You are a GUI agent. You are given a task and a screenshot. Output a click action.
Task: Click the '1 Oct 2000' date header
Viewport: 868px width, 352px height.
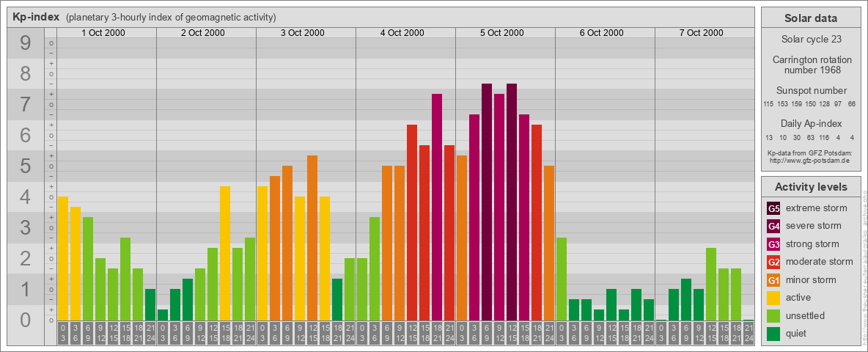tap(103, 33)
